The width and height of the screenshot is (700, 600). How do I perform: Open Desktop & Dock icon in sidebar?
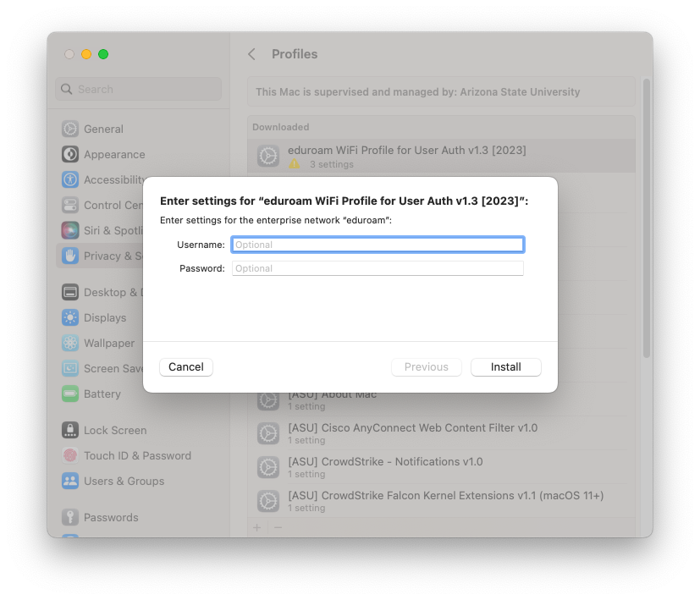70,293
